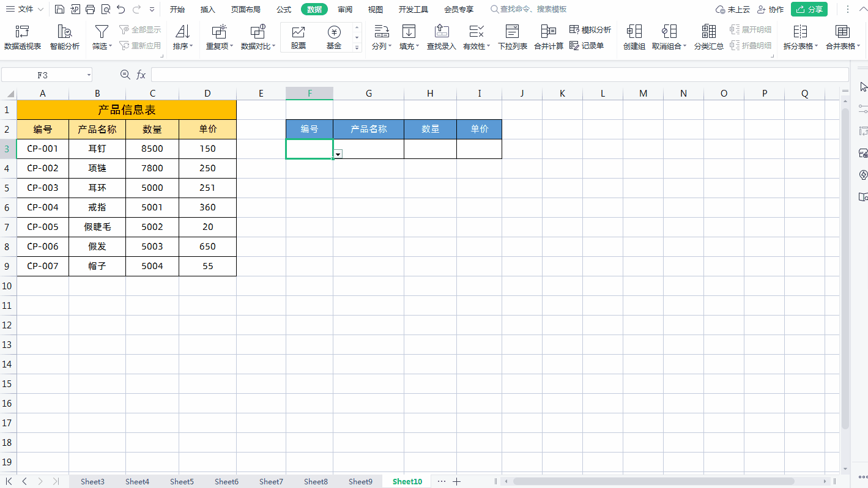Switch to the 开发工具 tab
Screen dimensions: 868x488
(414, 9)
